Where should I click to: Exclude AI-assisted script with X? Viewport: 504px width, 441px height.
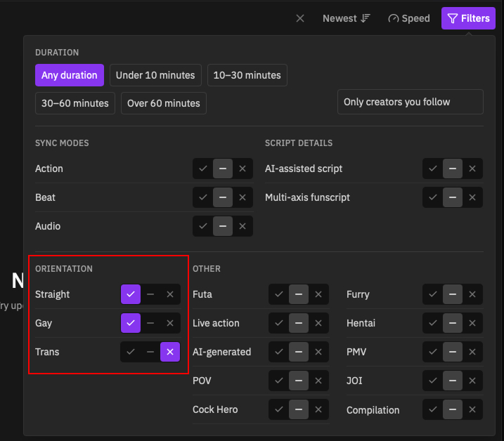pos(472,169)
